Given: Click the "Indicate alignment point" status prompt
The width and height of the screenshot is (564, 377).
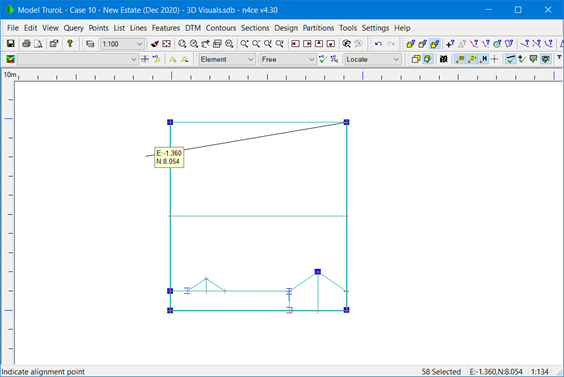Looking at the screenshot, I should tap(43, 372).
